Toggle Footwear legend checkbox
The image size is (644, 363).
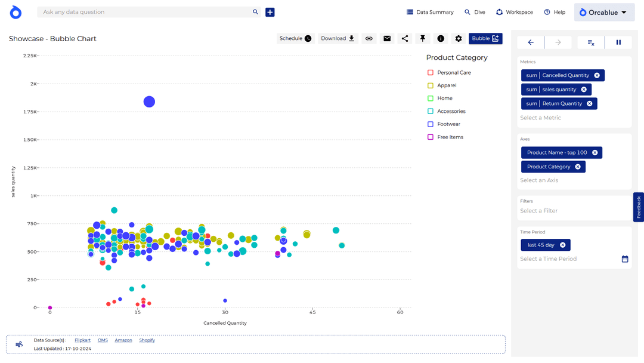pyautogui.click(x=431, y=124)
